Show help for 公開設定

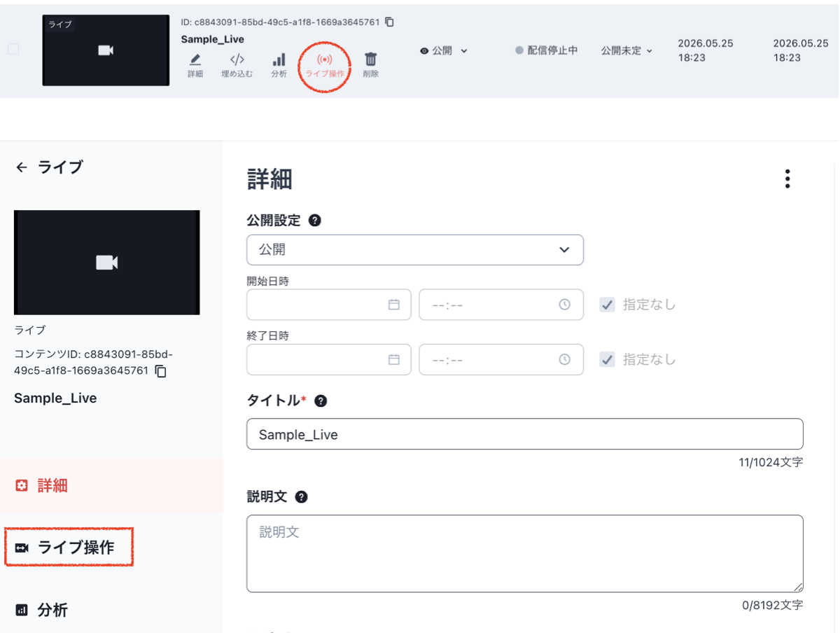(x=315, y=221)
